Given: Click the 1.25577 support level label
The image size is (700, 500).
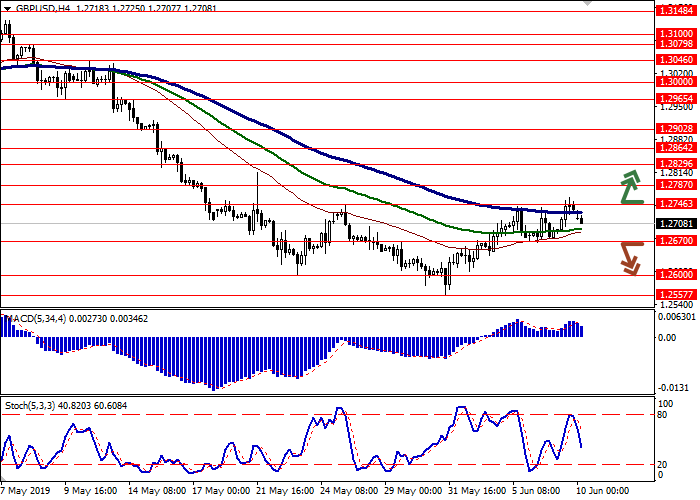Looking at the screenshot, I should click(x=676, y=295).
